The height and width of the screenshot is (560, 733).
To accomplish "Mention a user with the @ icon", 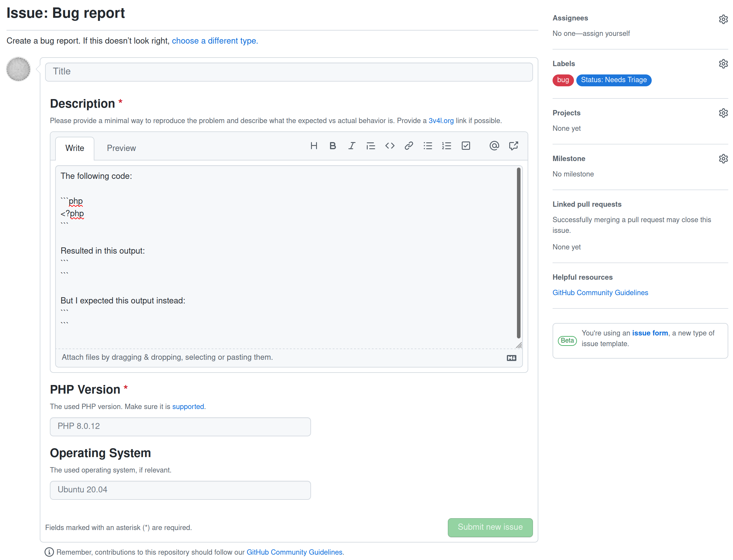I will [x=494, y=146].
